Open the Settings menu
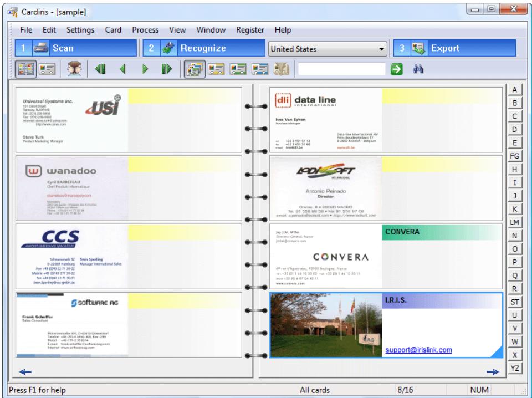 (x=80, y=30)
